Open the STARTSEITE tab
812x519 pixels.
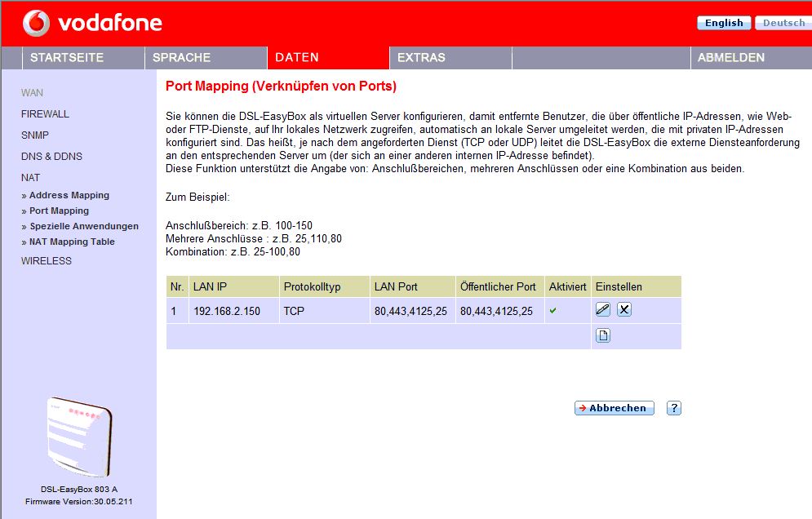83,57
